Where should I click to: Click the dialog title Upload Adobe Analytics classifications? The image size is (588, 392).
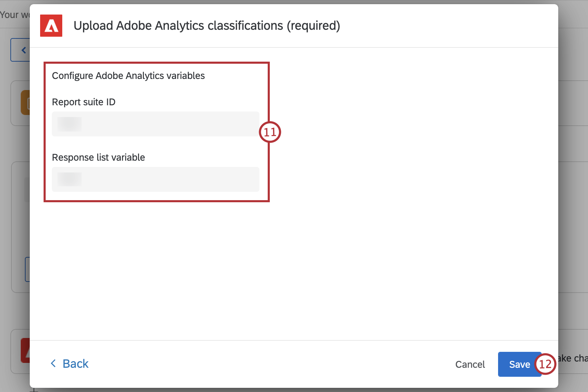point(207,25)
